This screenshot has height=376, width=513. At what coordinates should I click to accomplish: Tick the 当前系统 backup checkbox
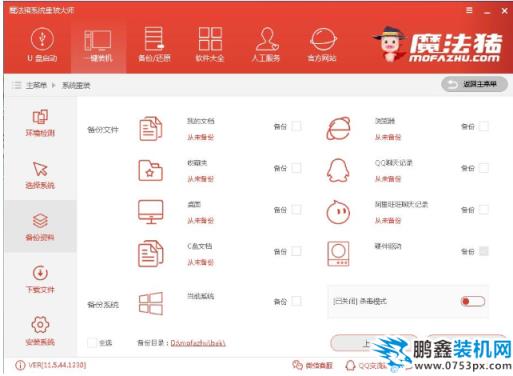coord(296,301)
